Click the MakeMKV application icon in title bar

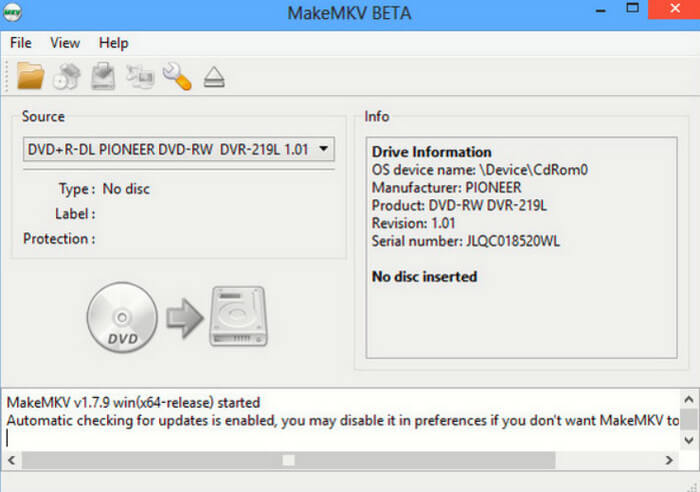[x=12, y=12]
